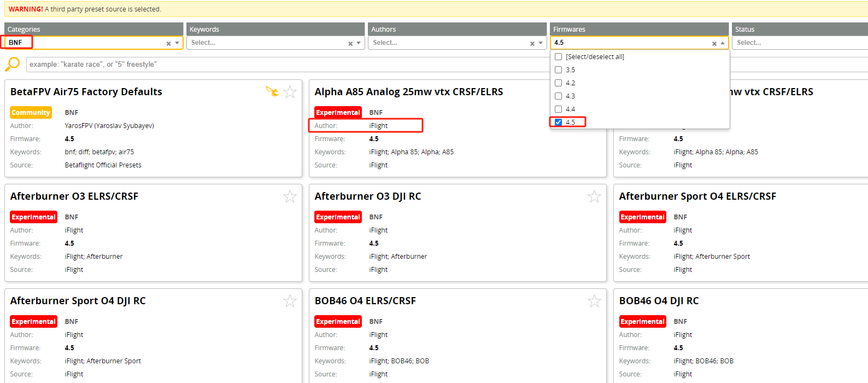This screenshot has height=383, width=868.
Task: Click Experimental badge on Afterburner O3 ELRS/CRSF
Action: click(x=33, y=217)
